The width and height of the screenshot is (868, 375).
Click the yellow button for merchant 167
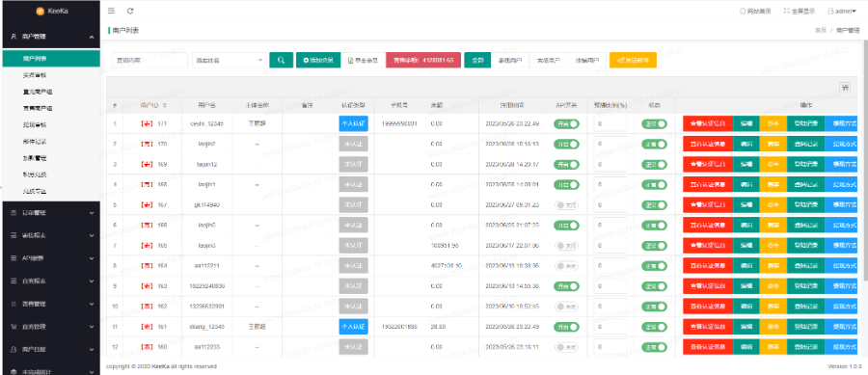click(x=773, y=204)
